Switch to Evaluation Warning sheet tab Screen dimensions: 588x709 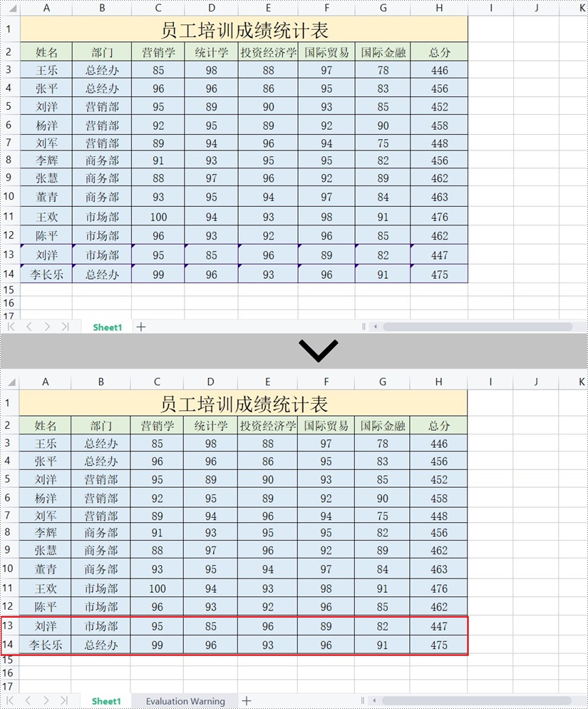(x=185, y=701)
